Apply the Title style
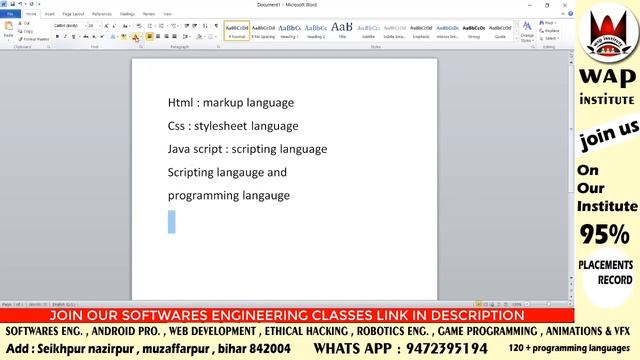The width and height of the screenshot is (640, 360). 342,31
